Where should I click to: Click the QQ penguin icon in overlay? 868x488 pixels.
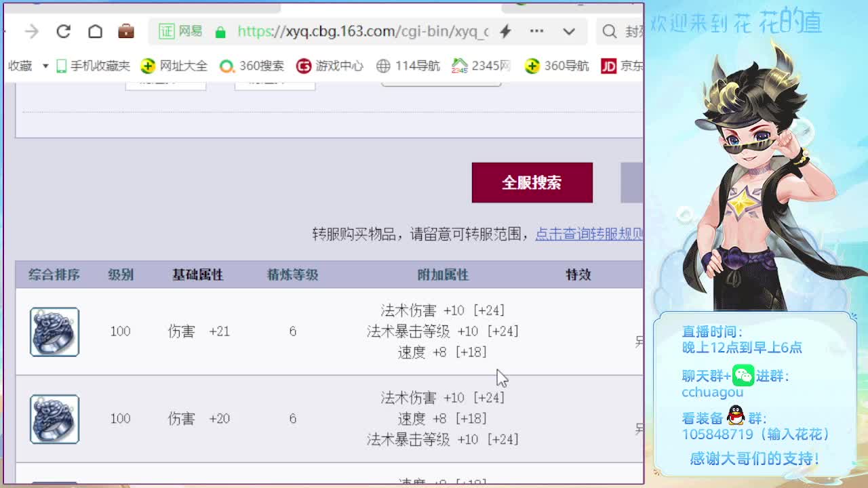tap(736, 416)
